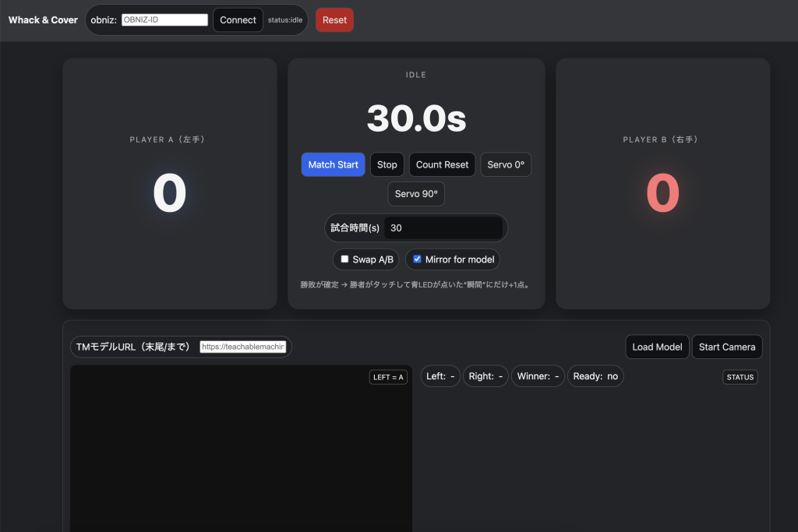
Task: Click the Connect button
Action: point(238,20)
